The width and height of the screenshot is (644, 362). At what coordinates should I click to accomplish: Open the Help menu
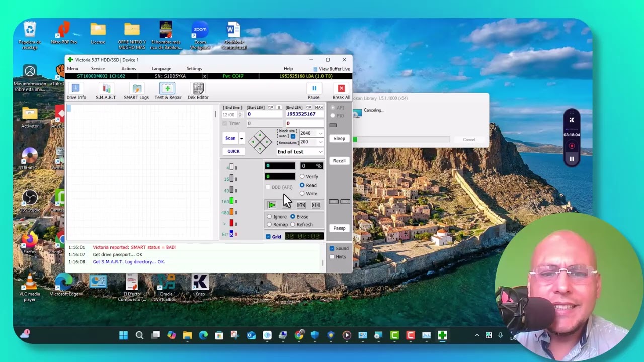[x=288, y=69]
